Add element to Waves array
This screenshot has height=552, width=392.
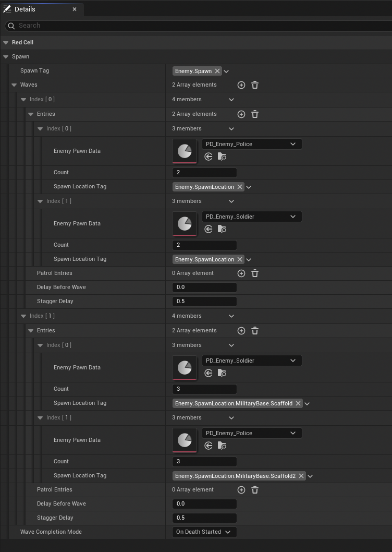[x=241, y=85]
